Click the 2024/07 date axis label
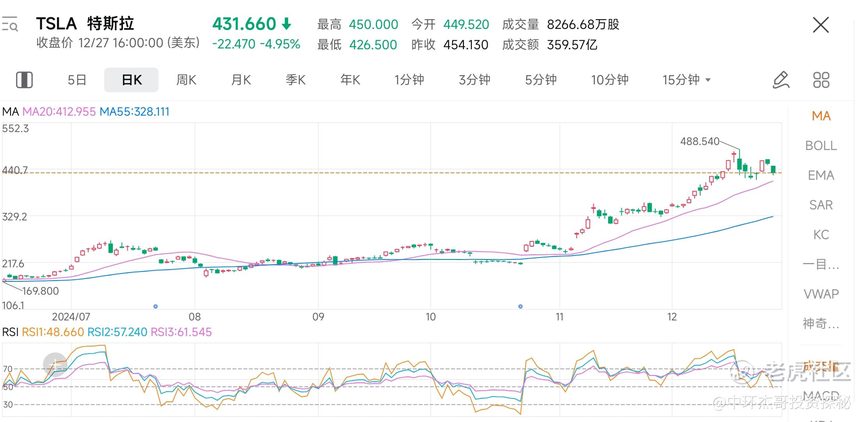Screen dimensions: 868x422 click(x=71, y=316)
